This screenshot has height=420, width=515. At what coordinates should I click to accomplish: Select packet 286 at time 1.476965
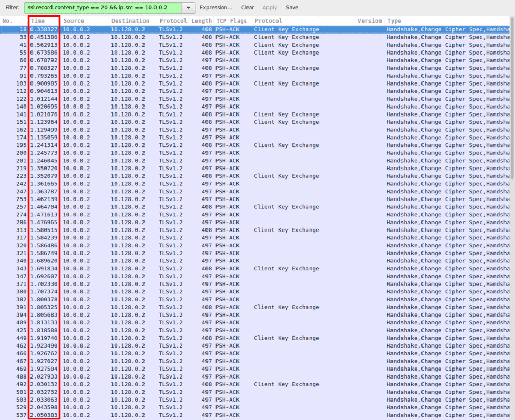tap(255, 222)
